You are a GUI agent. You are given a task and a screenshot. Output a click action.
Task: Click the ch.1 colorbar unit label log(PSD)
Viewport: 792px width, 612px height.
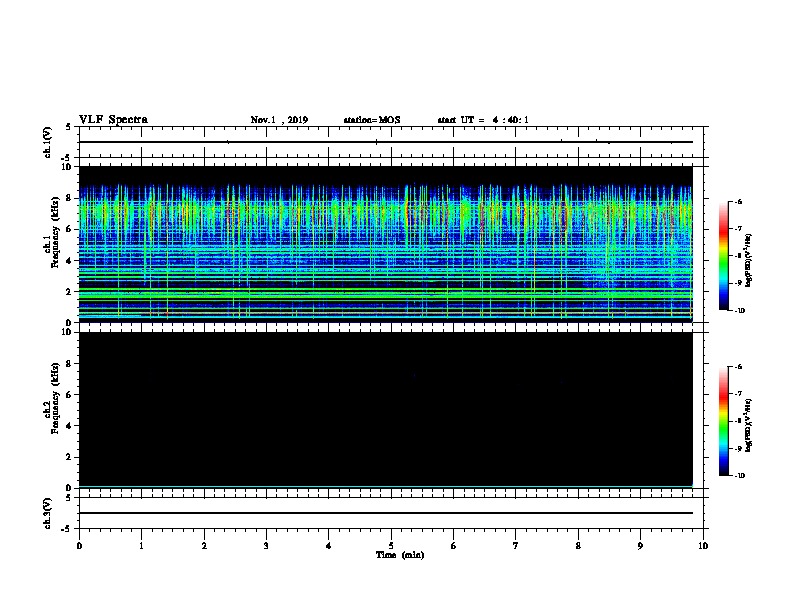748,261
